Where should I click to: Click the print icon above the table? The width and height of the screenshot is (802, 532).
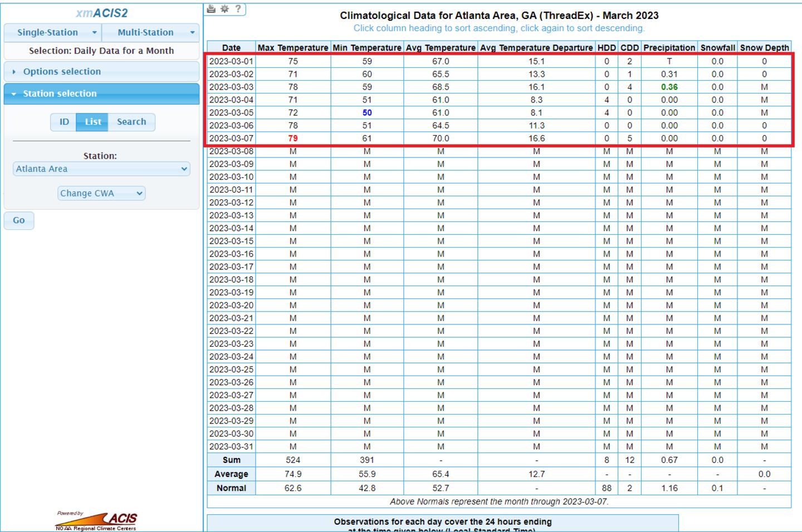click(211, 9)
